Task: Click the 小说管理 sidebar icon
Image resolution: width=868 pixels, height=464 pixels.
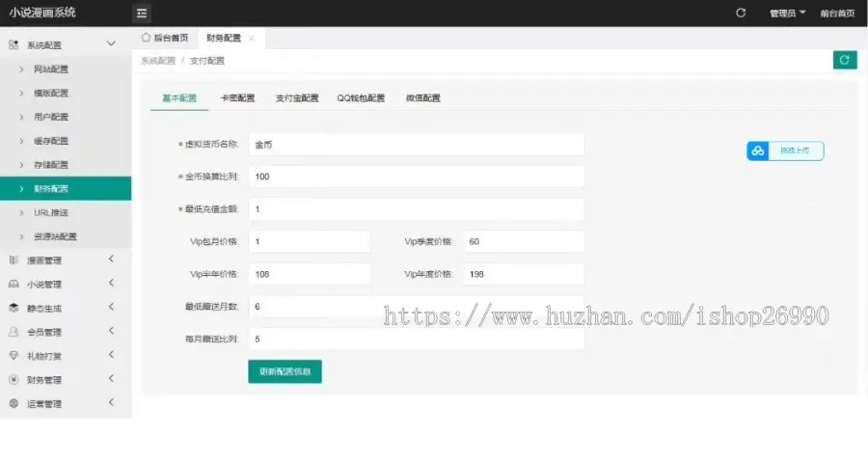Action: pyautogui.click(x=14, y=284)
